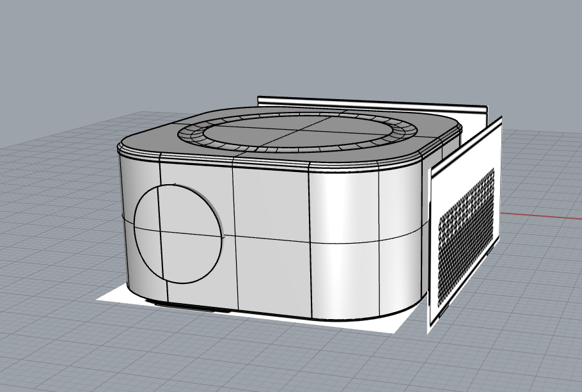Click the vertical reference image plane behind the model

click(x=371, y=104)
